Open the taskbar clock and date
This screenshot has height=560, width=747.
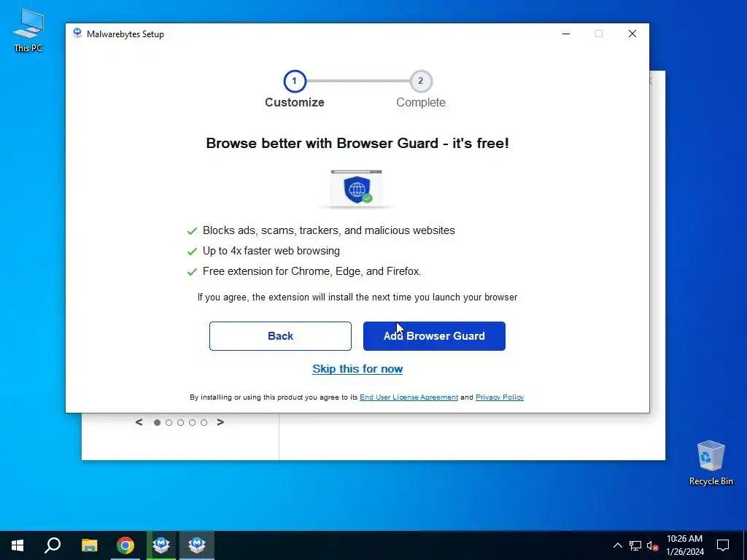coord(684,545)
